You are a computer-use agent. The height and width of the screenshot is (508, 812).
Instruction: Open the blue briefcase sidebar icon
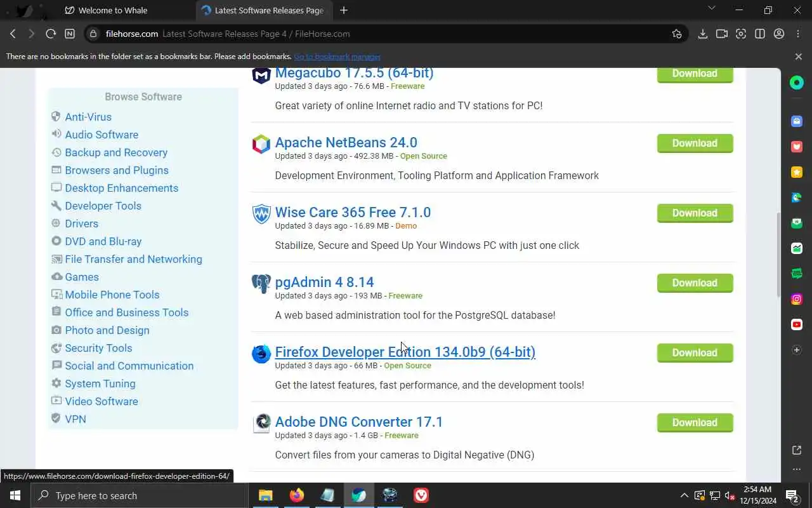(x=797, y=121)
